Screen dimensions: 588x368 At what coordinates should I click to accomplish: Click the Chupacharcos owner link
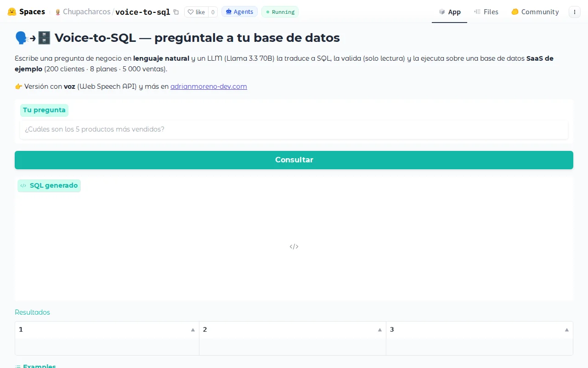pos(86,12)
